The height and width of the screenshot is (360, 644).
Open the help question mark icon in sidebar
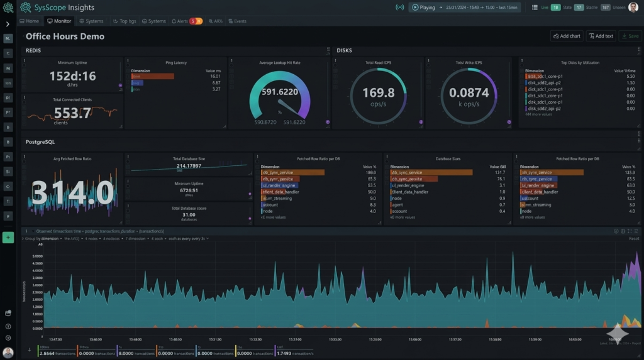click(8, 327)
